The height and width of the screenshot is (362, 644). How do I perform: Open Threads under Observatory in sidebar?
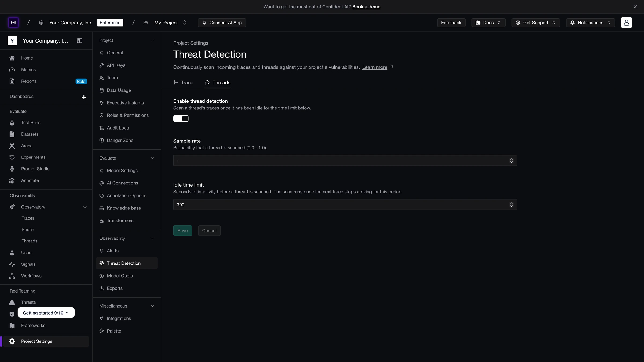(x=30, y=241)
